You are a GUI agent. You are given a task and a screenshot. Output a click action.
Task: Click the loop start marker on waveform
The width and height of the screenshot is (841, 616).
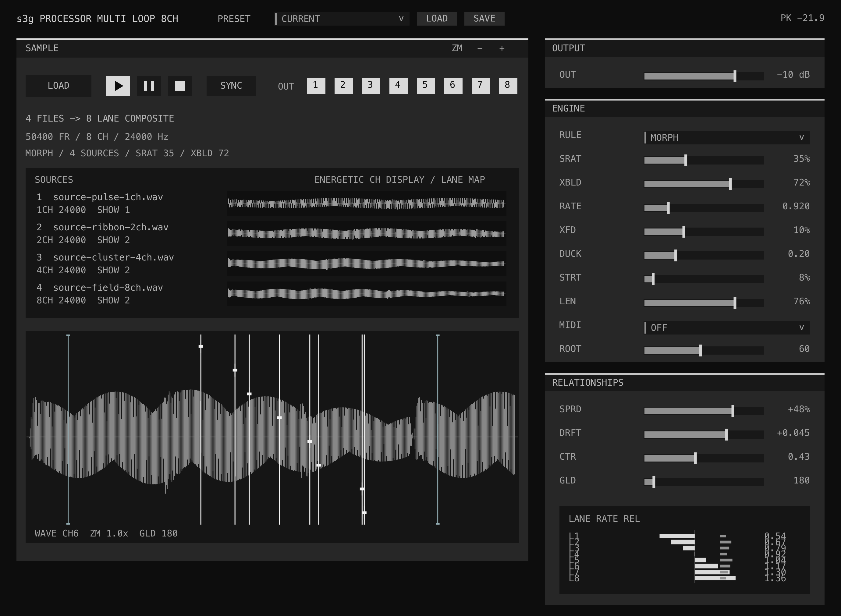pos(68,430)
